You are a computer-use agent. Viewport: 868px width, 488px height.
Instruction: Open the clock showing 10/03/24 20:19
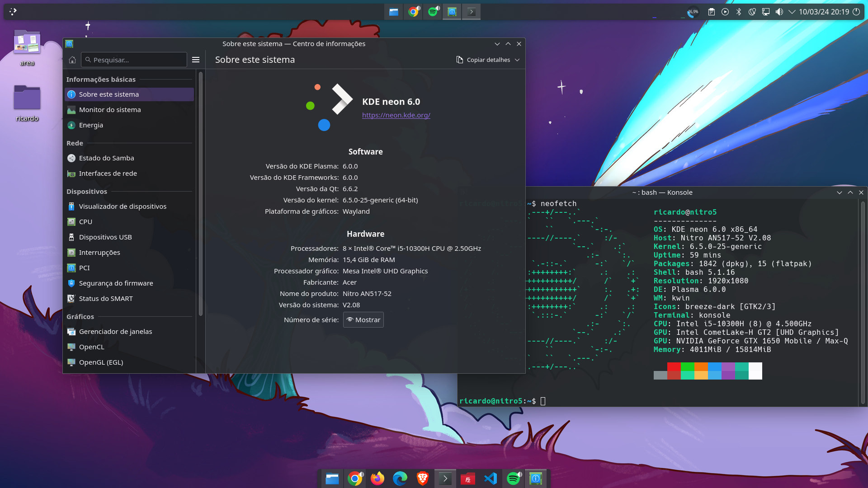click(x=824, y=12)
